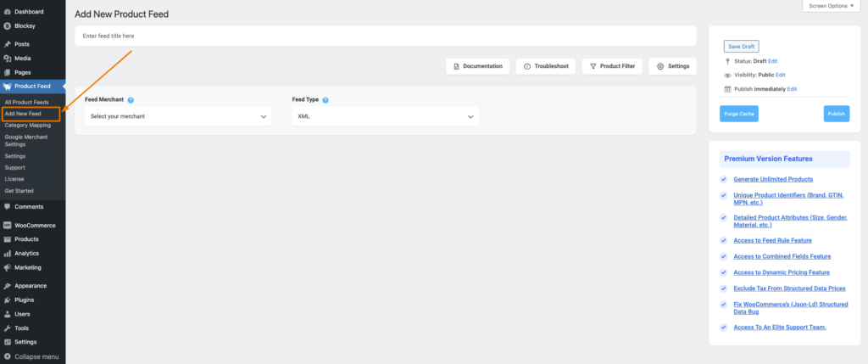
Task: Click the Documentation button
Action: [x=478, y=66]
